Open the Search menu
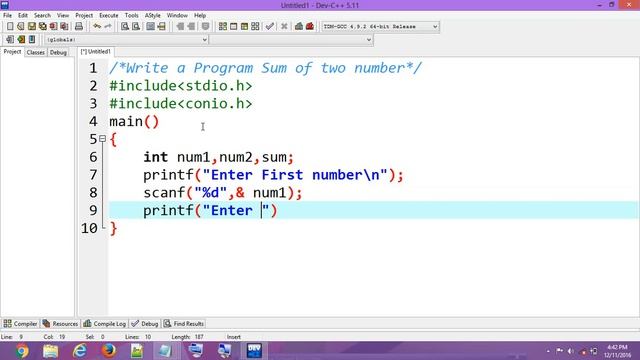The height and width of the screenshot is (360, 640). point(42,16)
